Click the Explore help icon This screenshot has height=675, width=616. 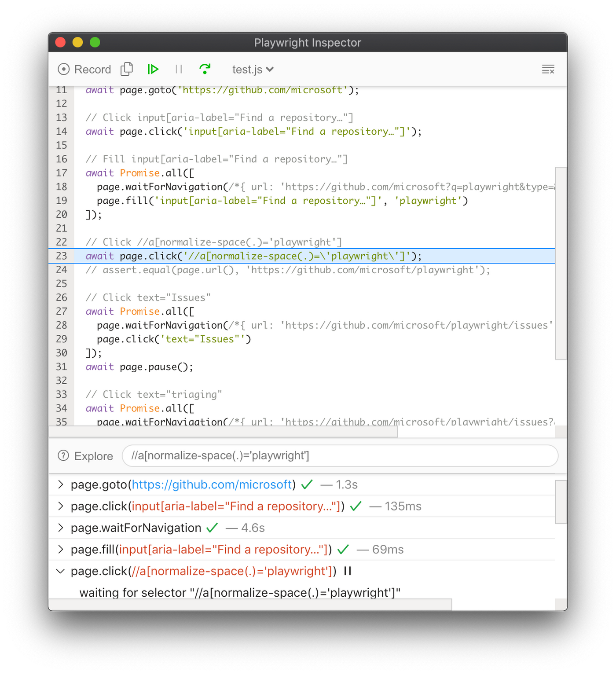pyautogui.click(x=63, y=456)
